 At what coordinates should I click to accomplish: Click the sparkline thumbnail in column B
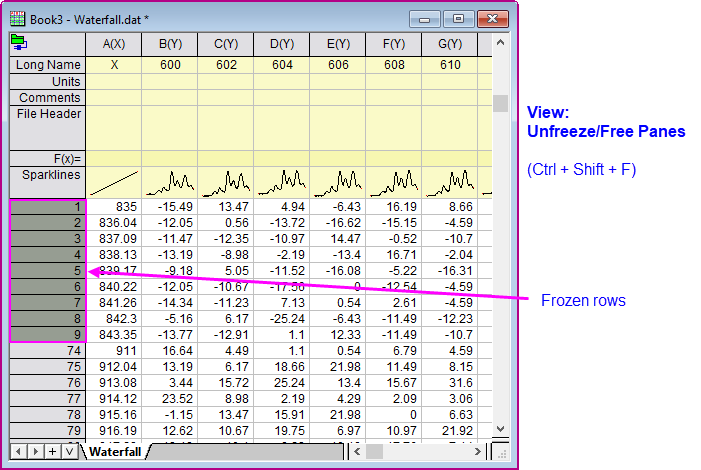[170, 183]
